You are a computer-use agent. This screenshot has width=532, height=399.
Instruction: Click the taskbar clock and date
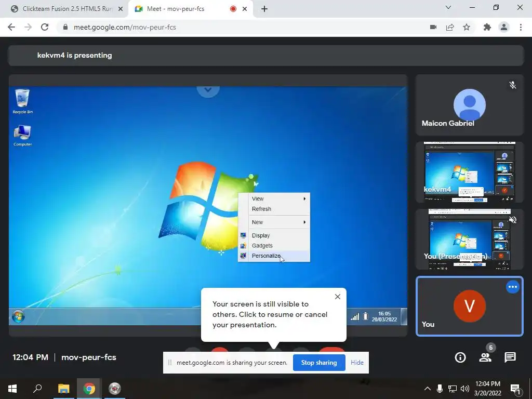(488, 389)
